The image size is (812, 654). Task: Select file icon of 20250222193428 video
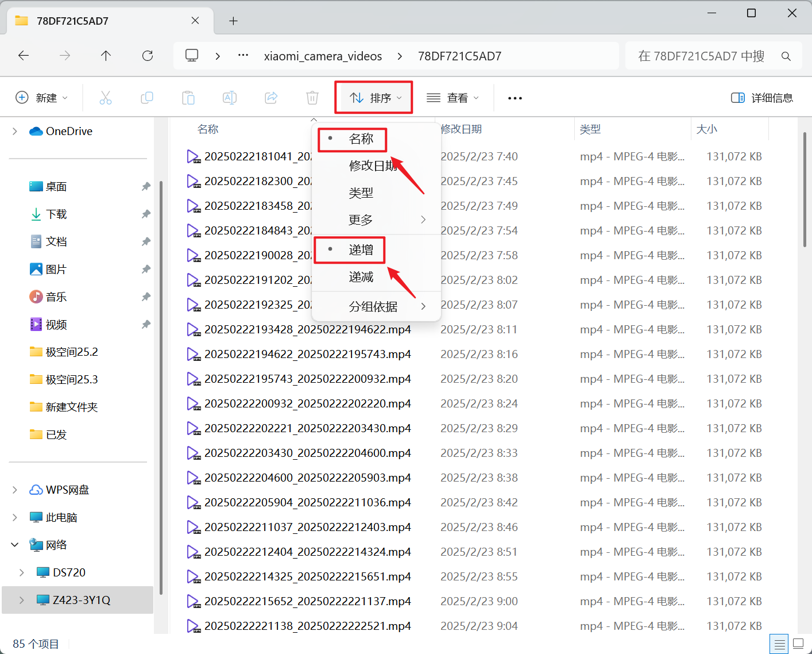point(194,330)
